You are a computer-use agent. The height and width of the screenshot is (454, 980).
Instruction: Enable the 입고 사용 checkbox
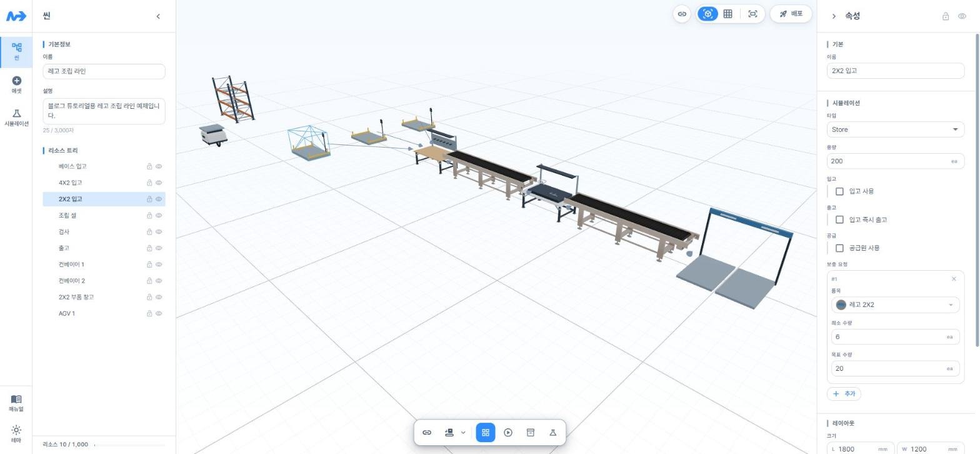point(839,191)
